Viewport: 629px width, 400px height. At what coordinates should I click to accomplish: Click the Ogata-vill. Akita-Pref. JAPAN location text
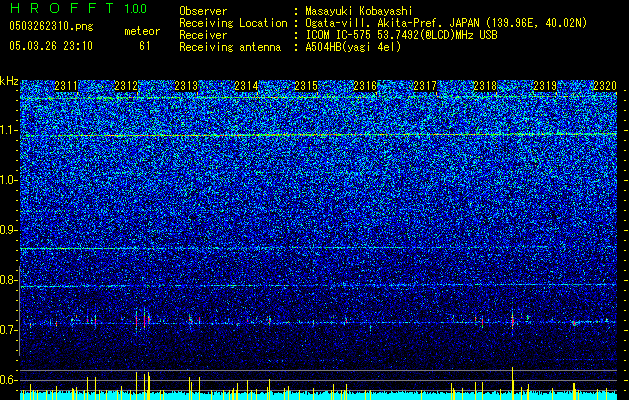click(446, 23)
